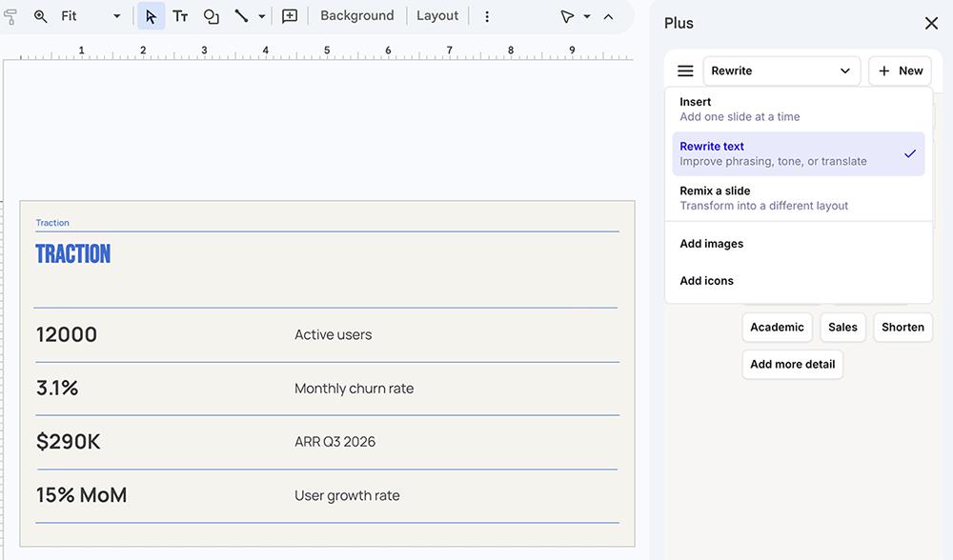Open the Background settings

click(x=356, y=16)
